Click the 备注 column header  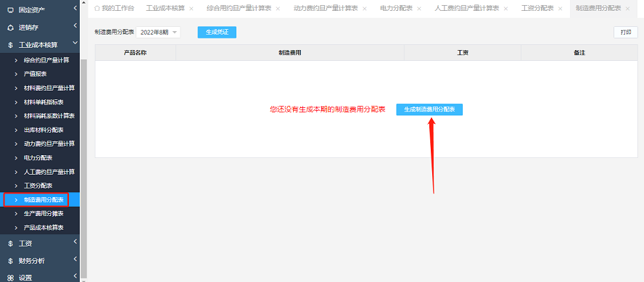click(x=579, y=53)
